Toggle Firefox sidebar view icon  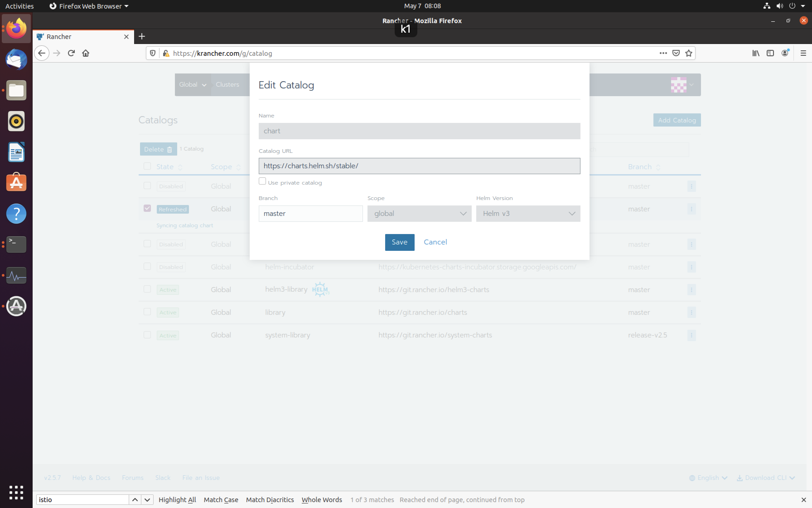tap(770, 53)
